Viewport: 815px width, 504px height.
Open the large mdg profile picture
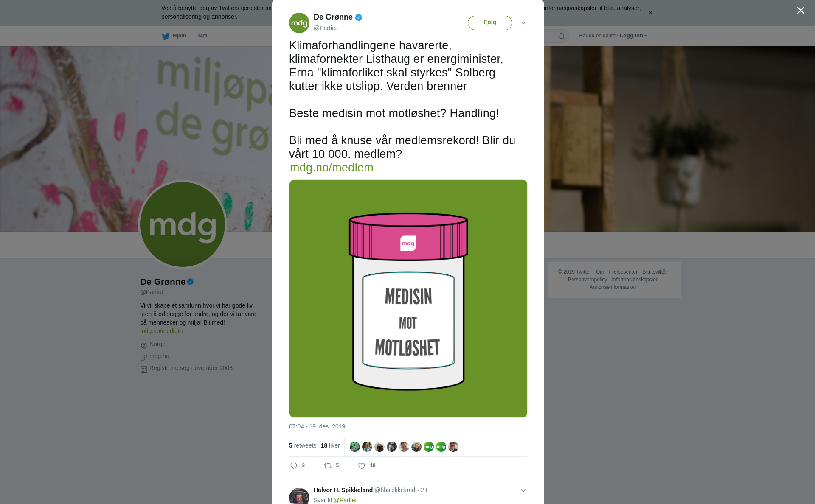183,224
